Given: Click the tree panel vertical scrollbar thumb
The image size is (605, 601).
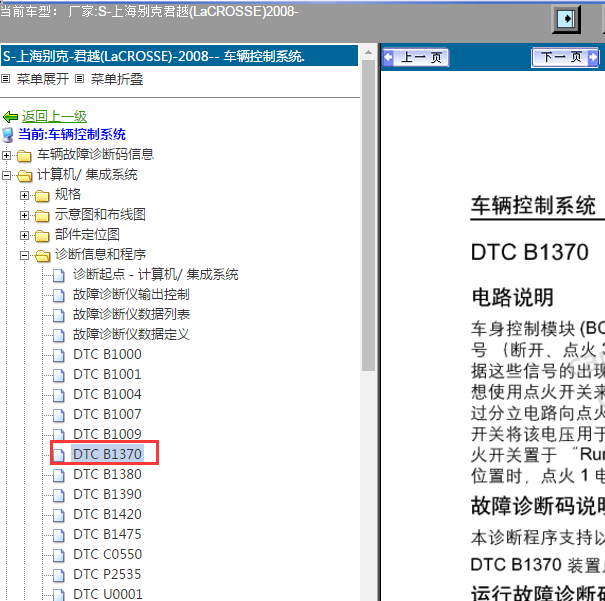Looking at the screenshot, I should tap(368, 215).
